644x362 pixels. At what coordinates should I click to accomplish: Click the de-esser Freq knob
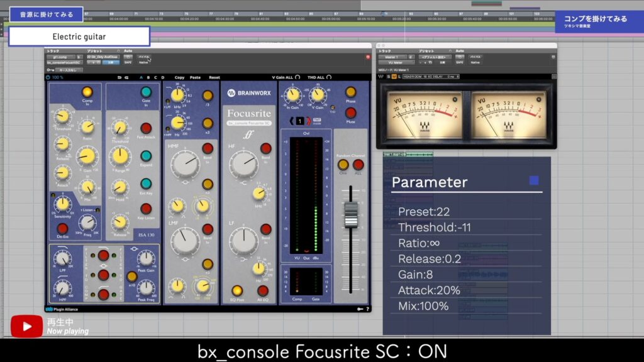(x=87, y=223)
